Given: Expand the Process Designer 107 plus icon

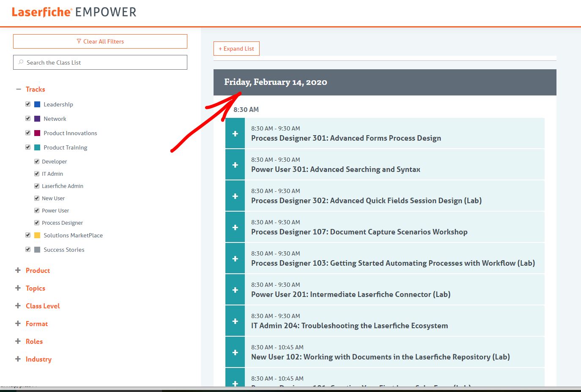Looking at the screenshot, I should 235,227.
